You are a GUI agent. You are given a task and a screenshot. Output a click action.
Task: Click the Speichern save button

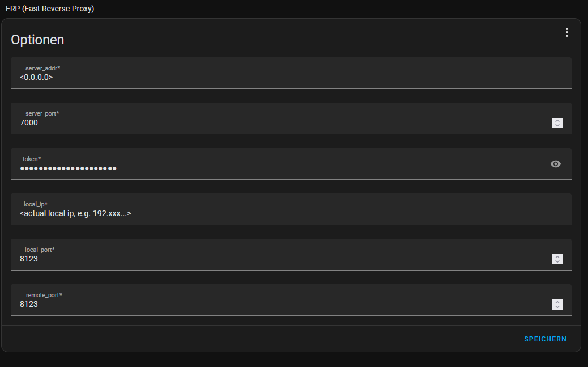[545, 339]
